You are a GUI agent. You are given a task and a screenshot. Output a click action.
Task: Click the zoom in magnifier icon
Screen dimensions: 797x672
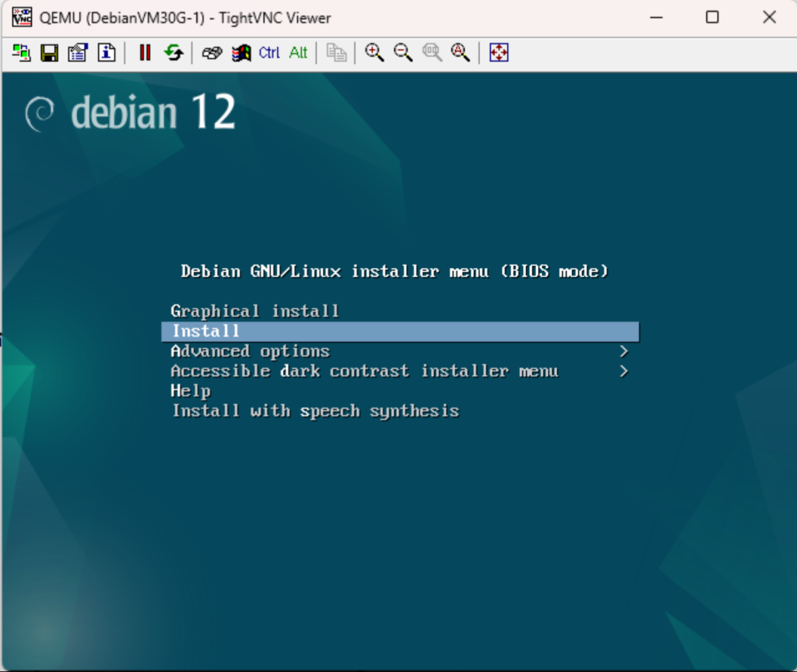click(x=374, y=52)
